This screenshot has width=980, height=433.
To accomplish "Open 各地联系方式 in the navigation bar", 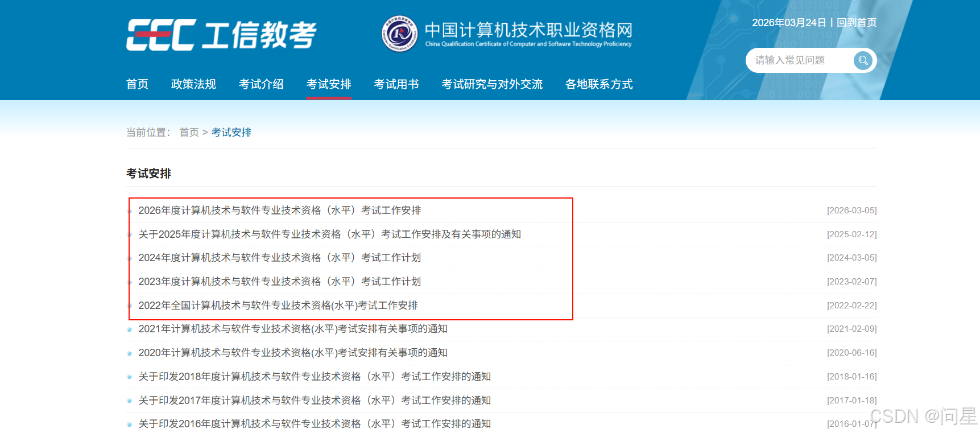I will (599, 84).
